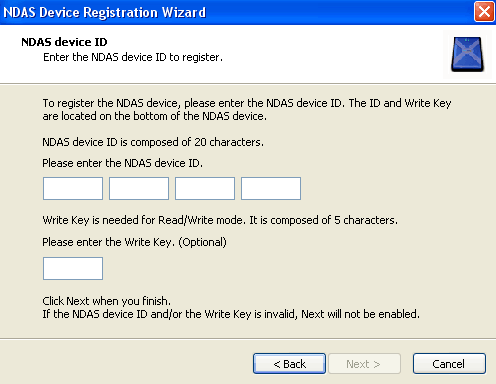Click the blue NDAS device icon
Viewport: 496px width, 384px height.
point(467,54)
